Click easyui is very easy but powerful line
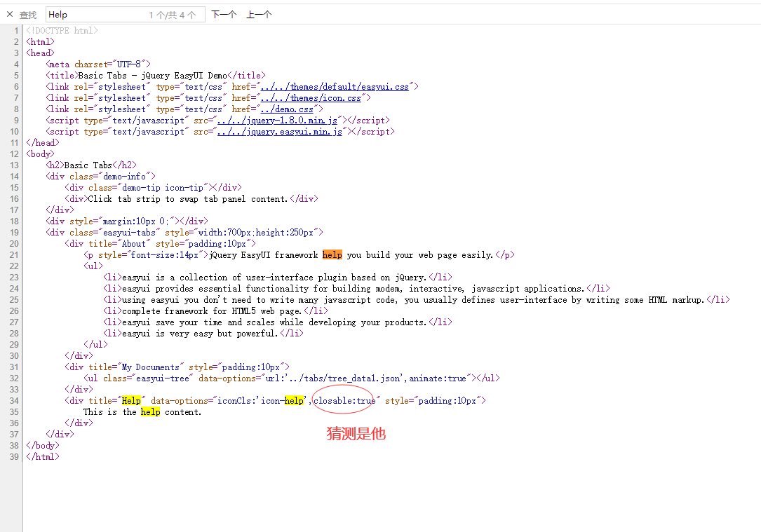This screenshot has height=532, width=761. [203, 333]
